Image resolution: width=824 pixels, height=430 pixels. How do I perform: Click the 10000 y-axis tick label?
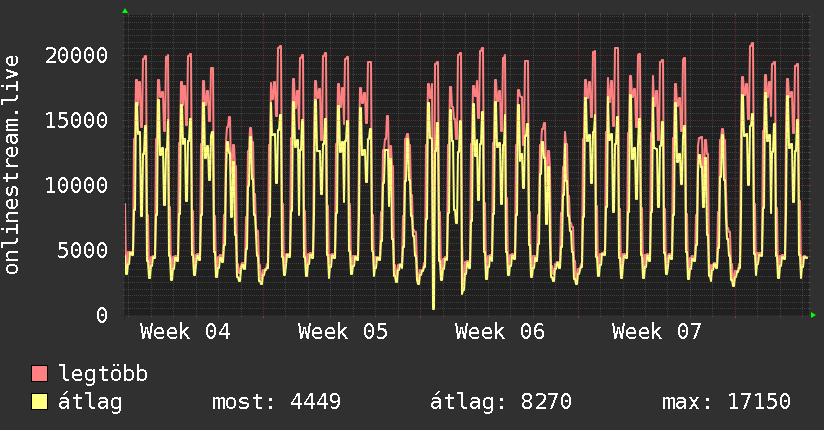click(75, 185)
